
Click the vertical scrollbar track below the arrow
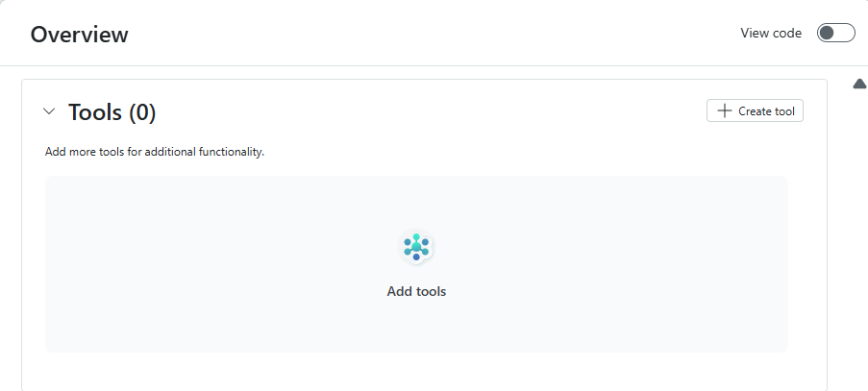click(860, 240)
